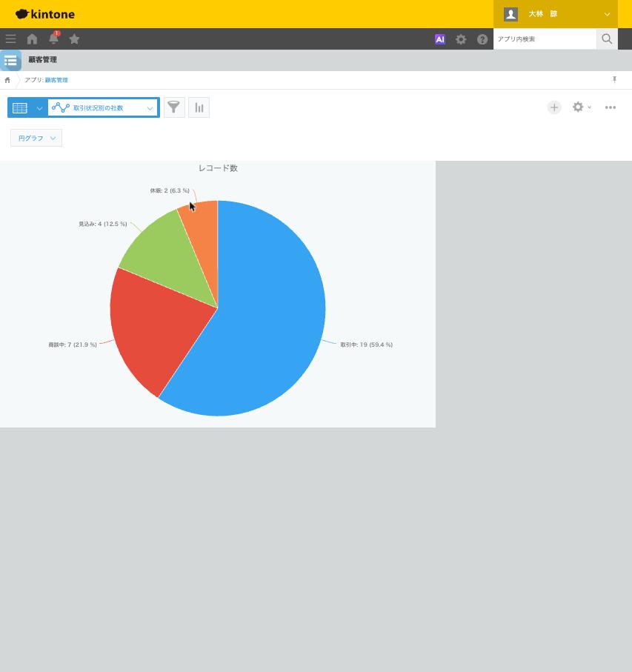Click the kintone logo
This screenshot has height=672, width=632.
(45, 14)
